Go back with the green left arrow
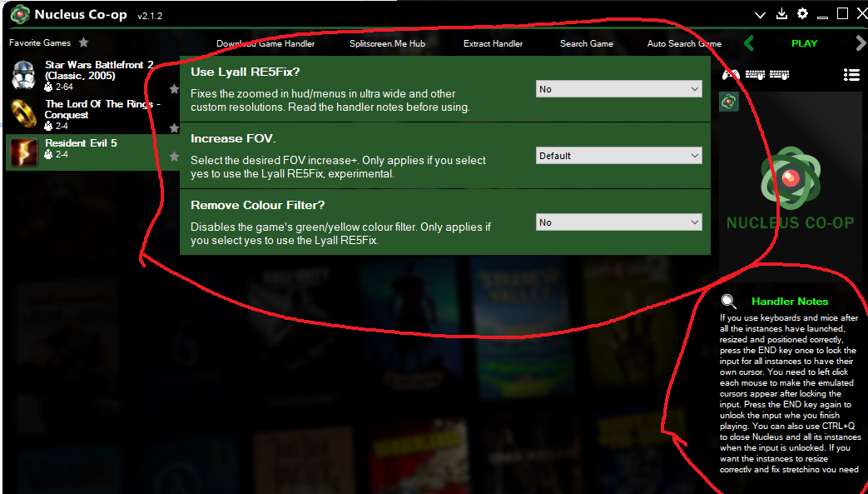This screenshot has width=868, height=494. coord(749,43)
